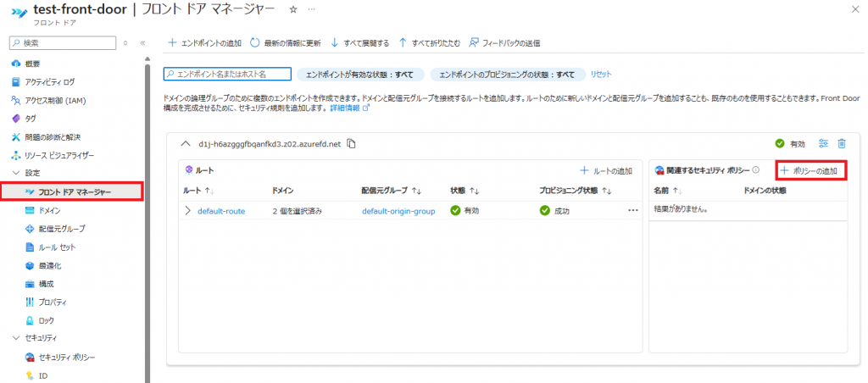Click the sidebar 検索 search box
The image size is (868, 383).
coord(63,42)
